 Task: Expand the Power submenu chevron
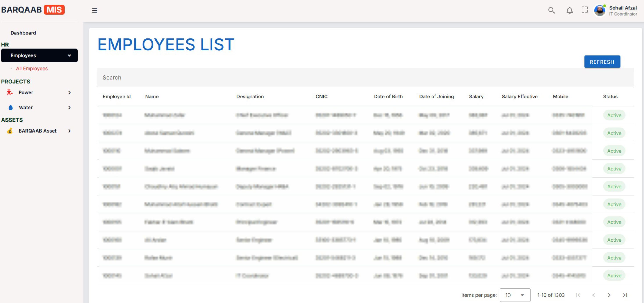pos(69,92)
